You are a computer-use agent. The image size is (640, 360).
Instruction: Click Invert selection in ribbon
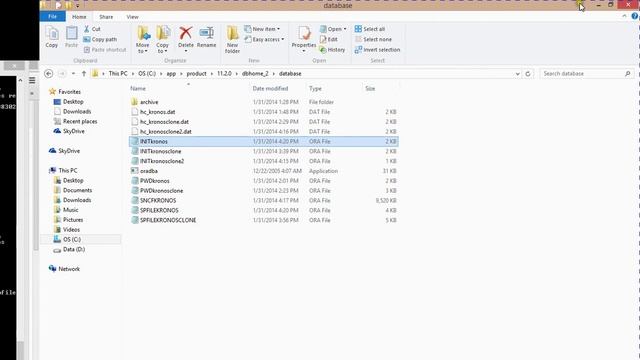click(378, 50)
